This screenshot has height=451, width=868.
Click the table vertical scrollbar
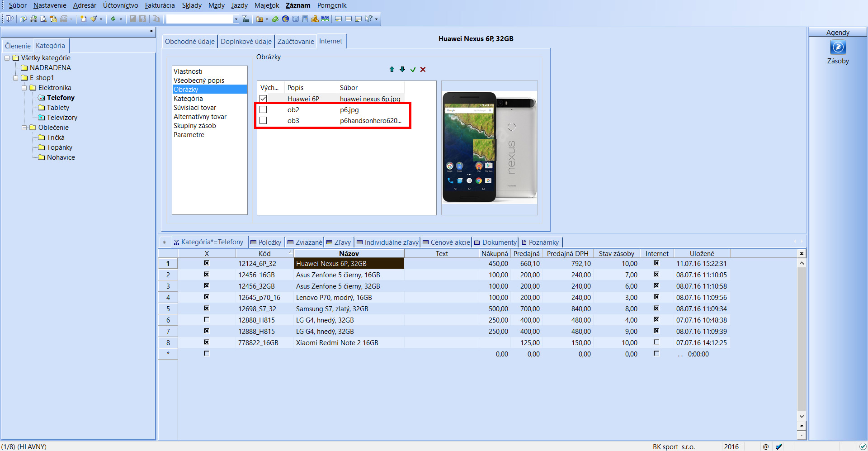[802, 339]
